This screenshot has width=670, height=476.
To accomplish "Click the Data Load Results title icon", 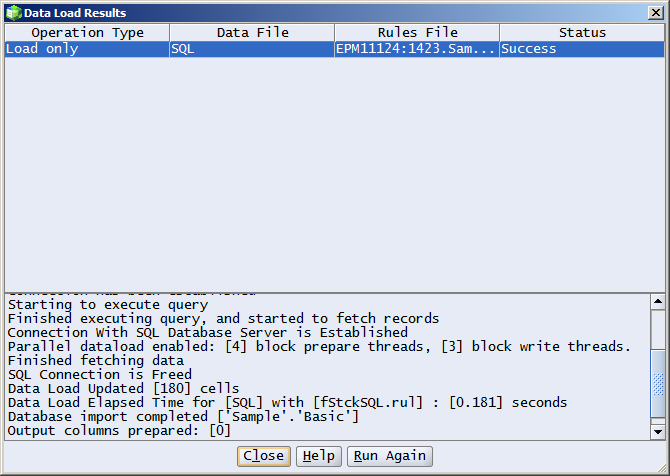I will pos(14,13).
